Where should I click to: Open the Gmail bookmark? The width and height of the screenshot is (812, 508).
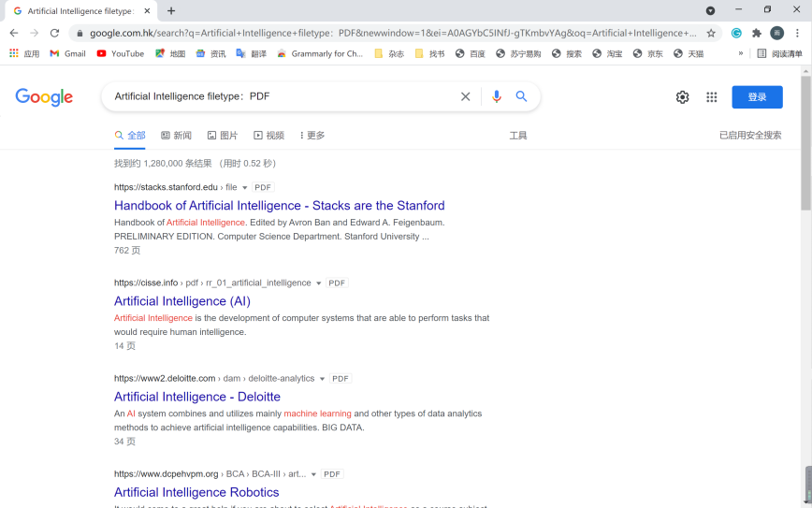[x=68, y=53]
